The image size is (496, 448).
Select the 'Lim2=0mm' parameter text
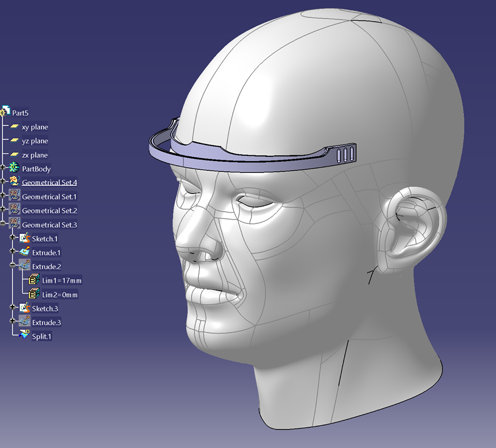tap(60, 295)
